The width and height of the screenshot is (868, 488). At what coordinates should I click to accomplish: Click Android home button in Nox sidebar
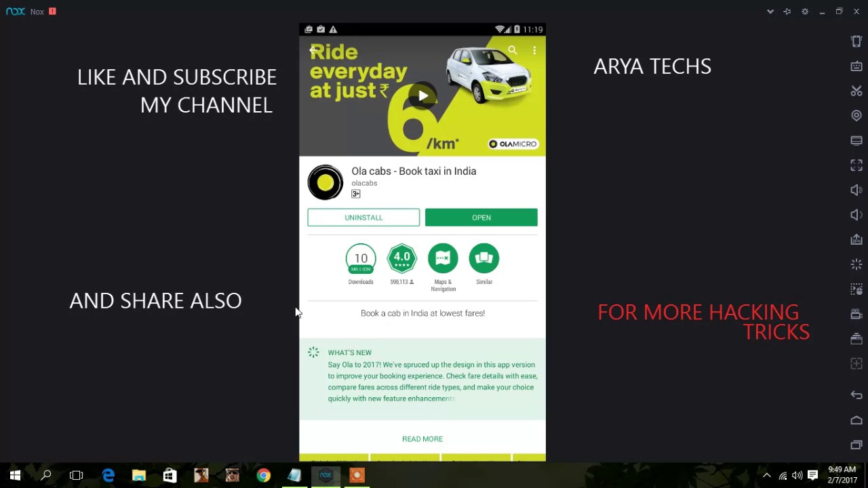856,420
